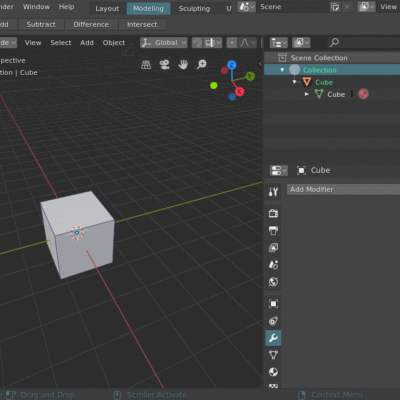Screen dimensions: 400x400
Task: Open the Scene properties tab
Action: pos(273,265)
